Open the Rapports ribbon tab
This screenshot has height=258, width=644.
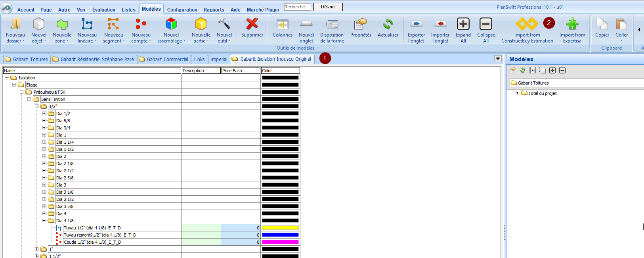[x=214, y=10]
